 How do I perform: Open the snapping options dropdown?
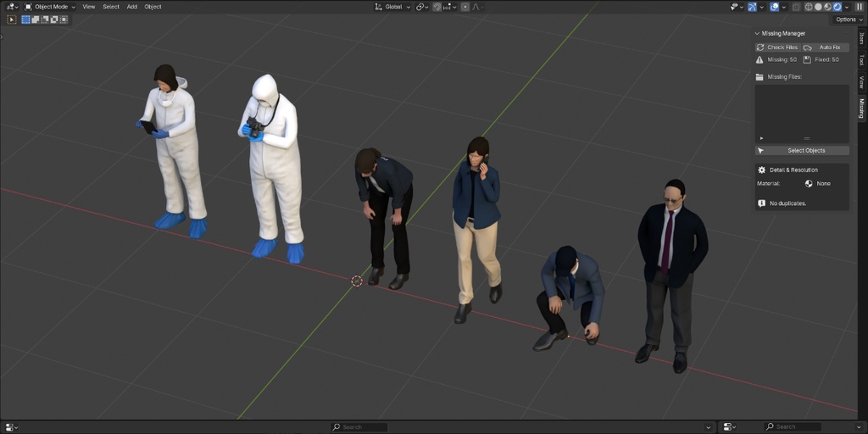click(450, 7)
